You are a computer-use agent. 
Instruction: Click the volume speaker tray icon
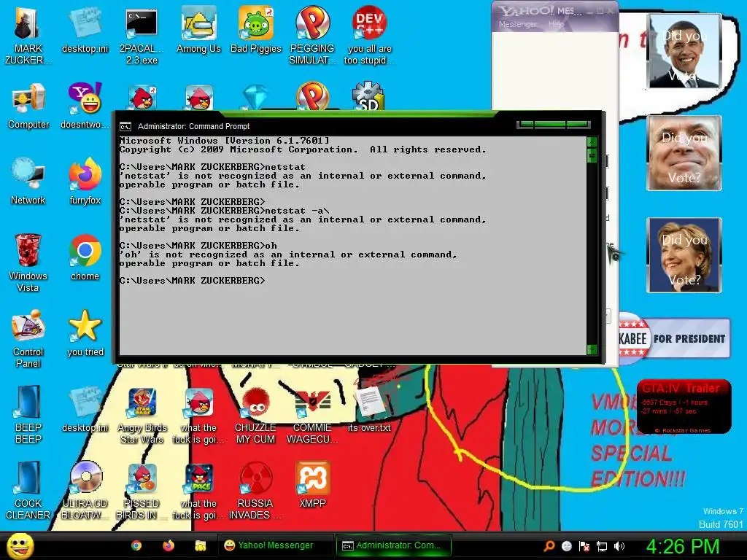tap(619, 546)
